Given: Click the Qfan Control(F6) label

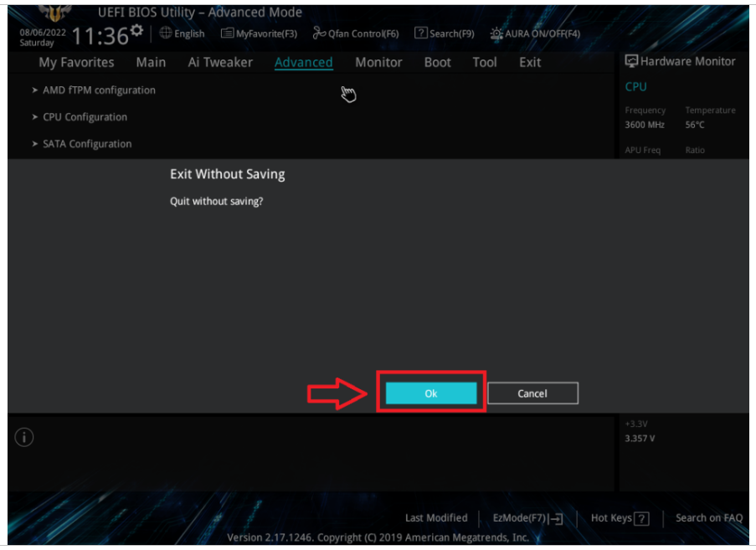Looking at the screenshot, I should pyautogui.click(x=363, y=33).
